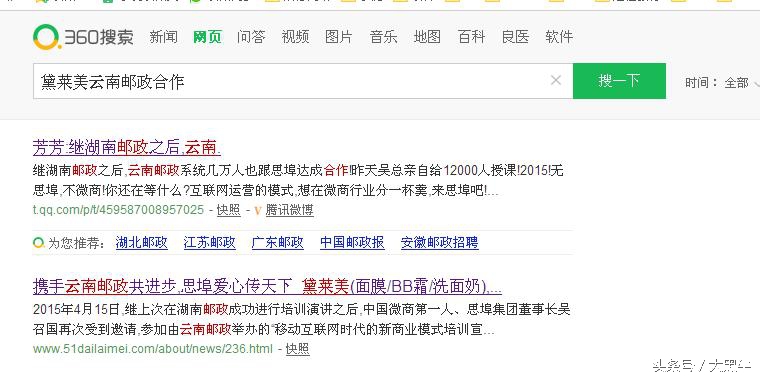Viewport: 760px width, 378px height.
Task: Switch to the 问答 tab
Action: click(x=251, y=37)
